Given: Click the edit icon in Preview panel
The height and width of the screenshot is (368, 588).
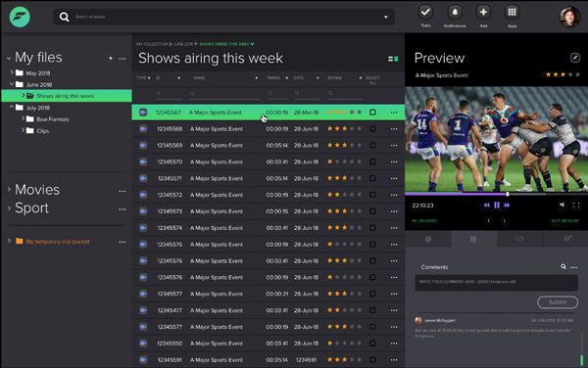Looking at the screenshot, I should pyautogui.click(x=575, y=58).
